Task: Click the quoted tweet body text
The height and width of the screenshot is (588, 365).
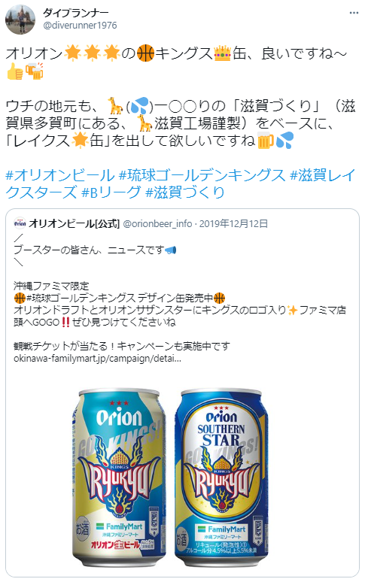Action: (180, 298)
